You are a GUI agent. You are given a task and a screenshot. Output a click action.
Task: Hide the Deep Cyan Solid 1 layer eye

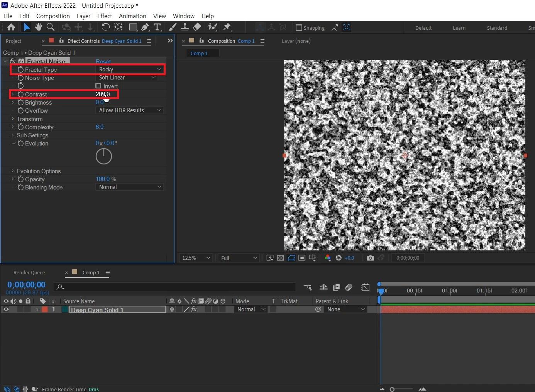[6, 309]
